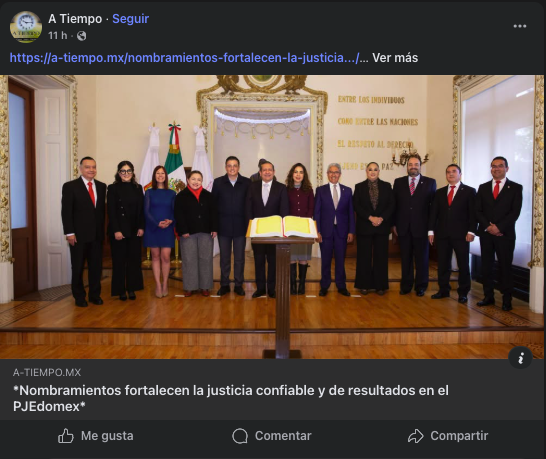Click the open yellow book in the photo
The width and height of the screenshot is (546, 459).
[282, 227]
